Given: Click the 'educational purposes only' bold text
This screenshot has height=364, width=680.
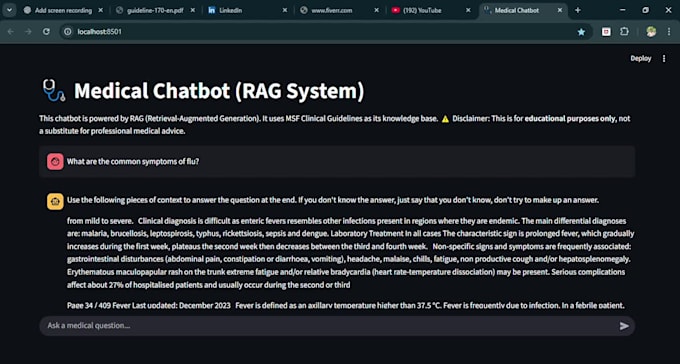Looking at the screenshot, I should tap(570, 118).
